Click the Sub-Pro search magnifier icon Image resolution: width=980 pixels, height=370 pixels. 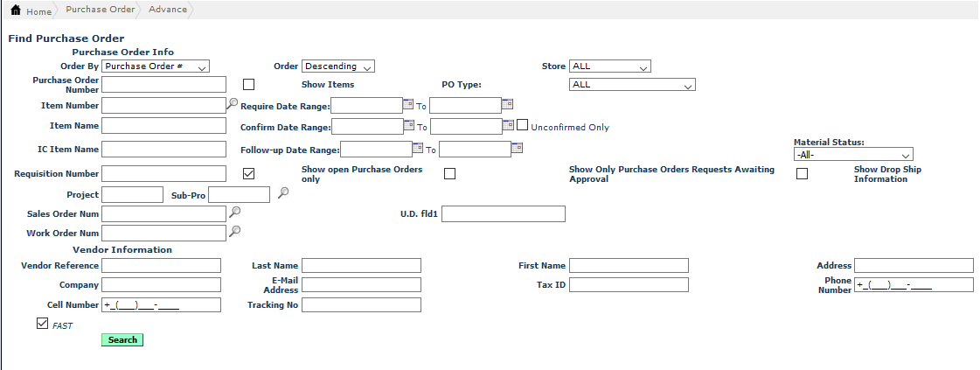283,193
